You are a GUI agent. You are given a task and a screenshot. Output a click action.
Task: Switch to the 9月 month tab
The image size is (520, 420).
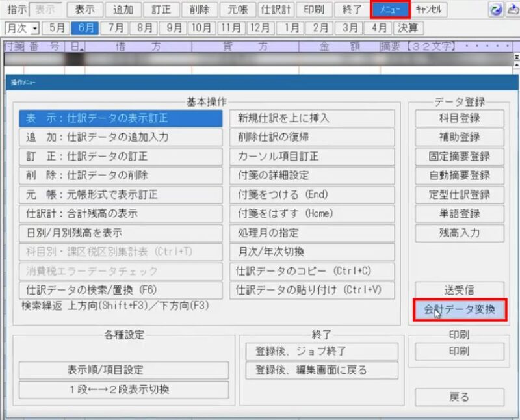[x=173, y=28]
